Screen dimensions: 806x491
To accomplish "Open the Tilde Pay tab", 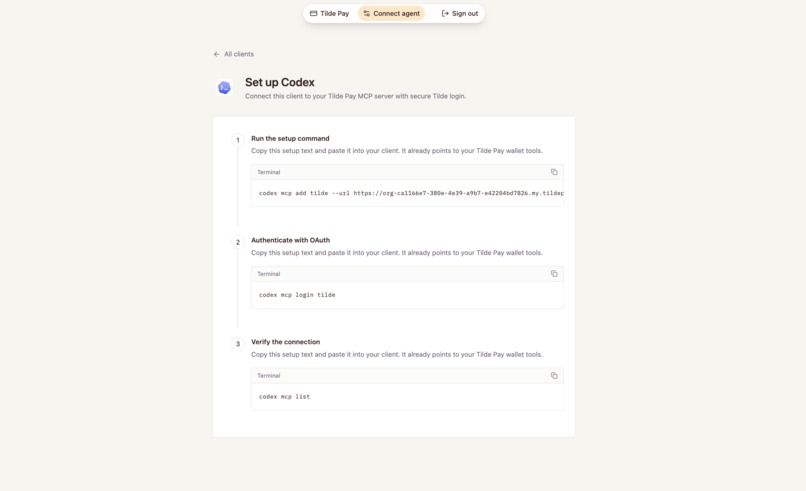I will tap(329, 13).
